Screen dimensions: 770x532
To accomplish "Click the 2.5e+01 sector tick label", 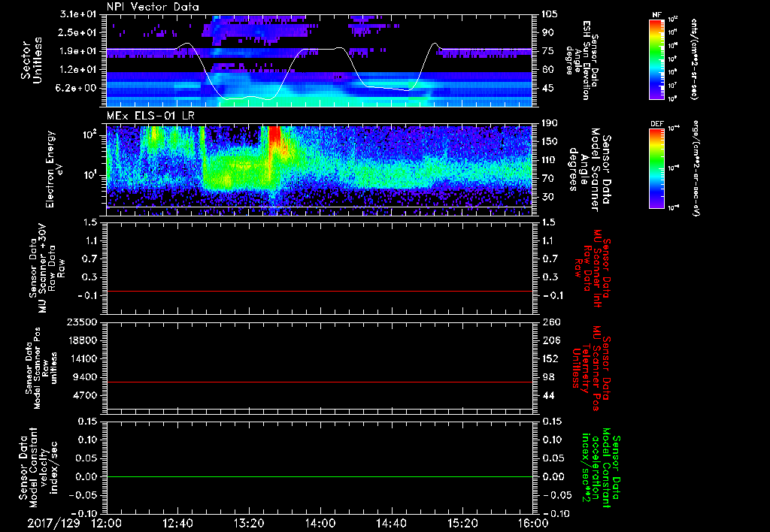I will click(x=78, y=32).
